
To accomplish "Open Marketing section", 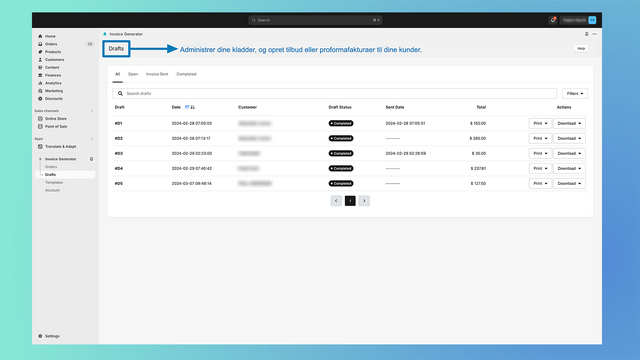I will [54, 91].
